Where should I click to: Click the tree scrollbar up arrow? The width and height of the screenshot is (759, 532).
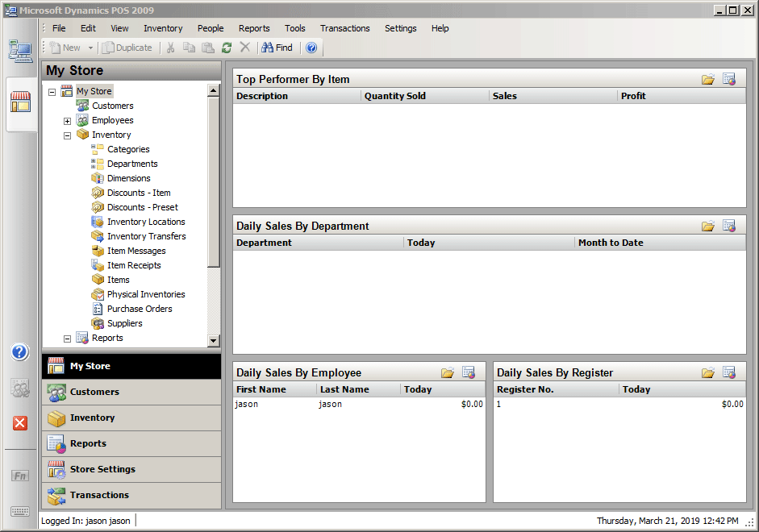pos(214,90)
